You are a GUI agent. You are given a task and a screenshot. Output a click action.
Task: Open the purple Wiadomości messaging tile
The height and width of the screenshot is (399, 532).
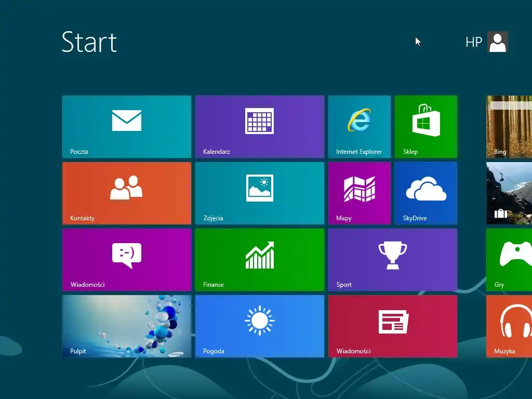point(127,260)
